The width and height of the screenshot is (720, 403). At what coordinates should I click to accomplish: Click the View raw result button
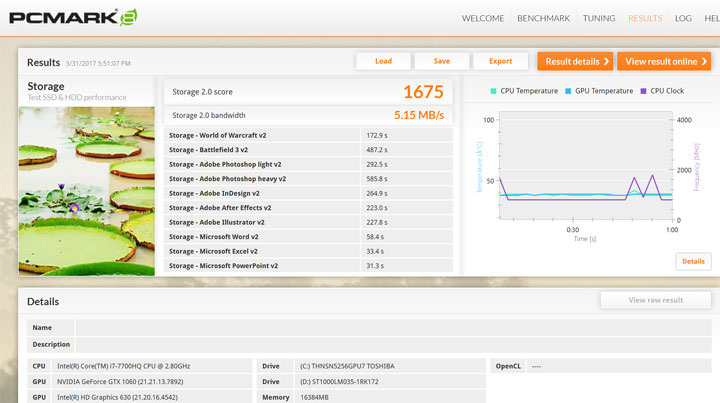(655, 300)
